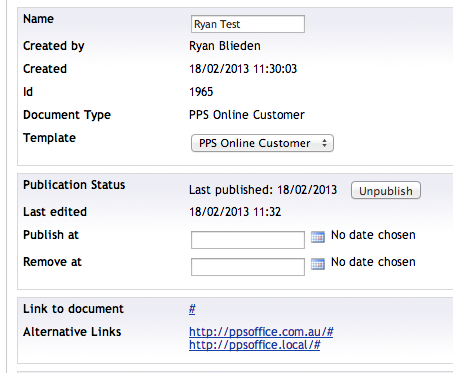Click the creator name Ryan Blieden

[225, 46]
